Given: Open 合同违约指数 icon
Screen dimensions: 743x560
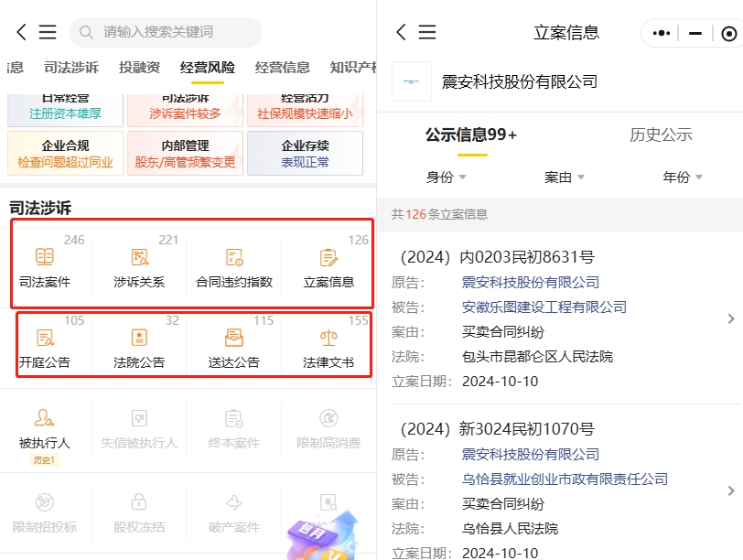Looking at the screenshot, I should pos(234,257).
